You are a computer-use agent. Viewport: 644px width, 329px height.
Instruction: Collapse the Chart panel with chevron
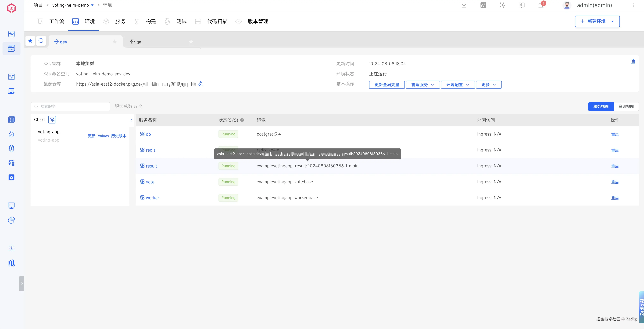pos(132,120)
